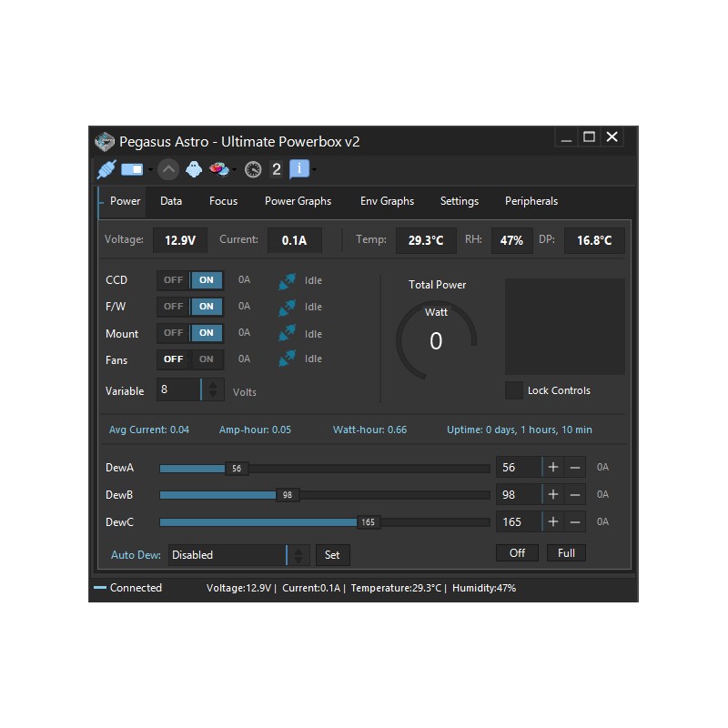The height and width of the screenshot is (728, 728).
Task: Increase DewB with plus button
Action: (553, 494)
